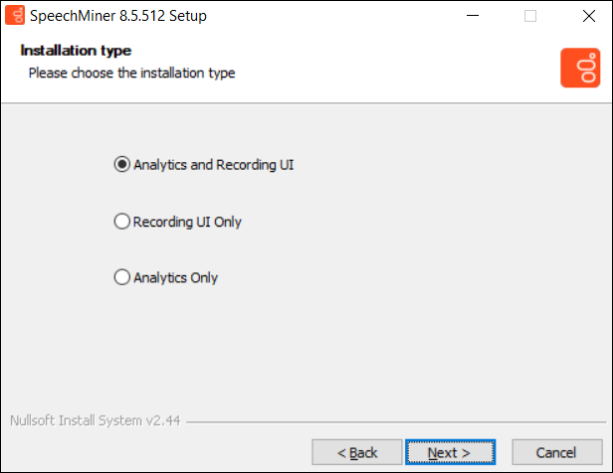Click the greyed-out maximize window button
The width and height of the screenshot is (613, 473).
pos(530,16)
